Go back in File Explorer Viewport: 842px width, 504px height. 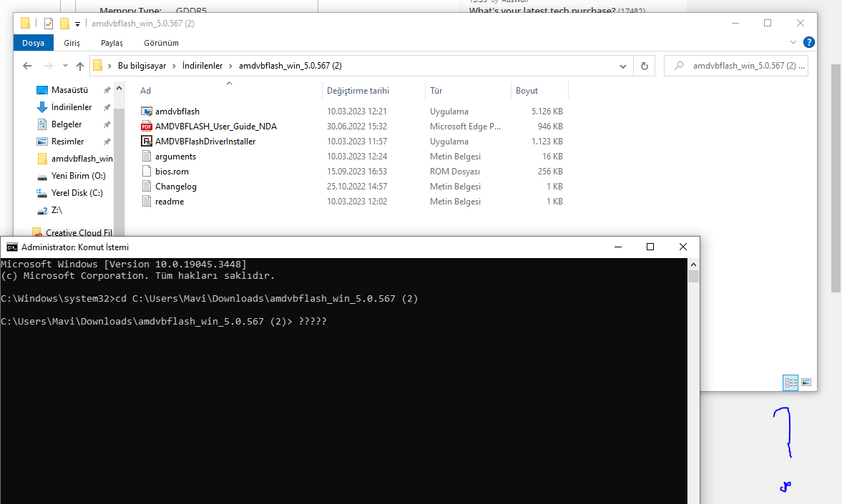tap(27, 66)
